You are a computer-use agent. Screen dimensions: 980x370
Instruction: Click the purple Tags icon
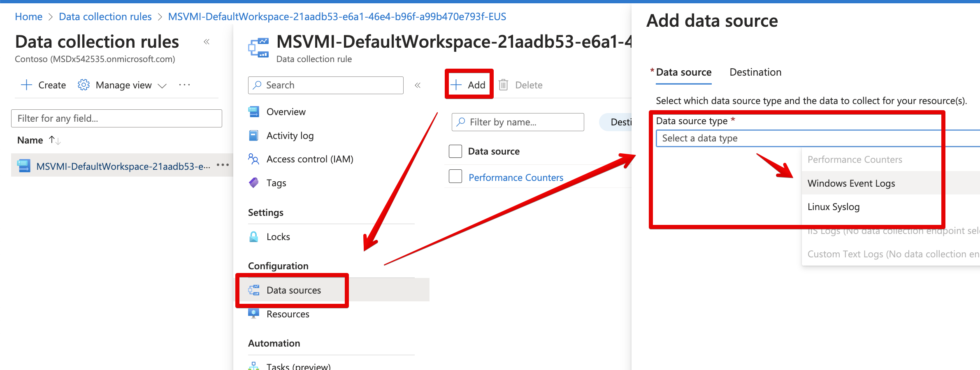click(x=254, y=183)
